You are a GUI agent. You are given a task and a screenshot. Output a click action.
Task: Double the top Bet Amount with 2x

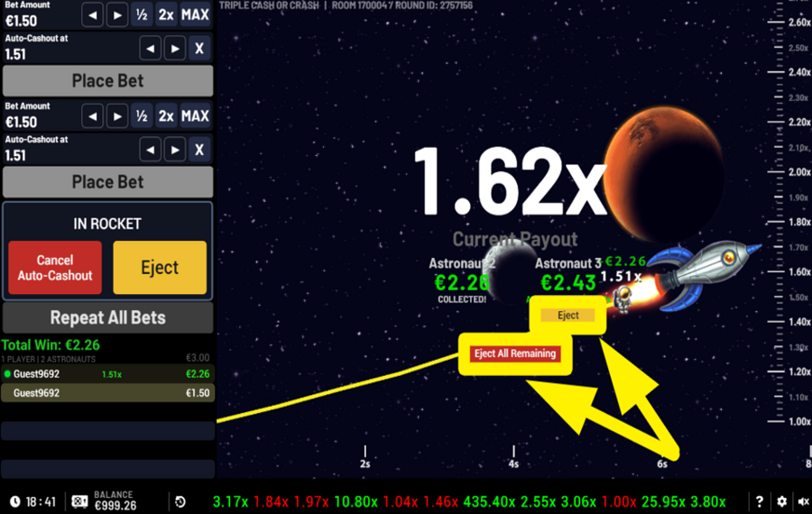click(166, 14)
